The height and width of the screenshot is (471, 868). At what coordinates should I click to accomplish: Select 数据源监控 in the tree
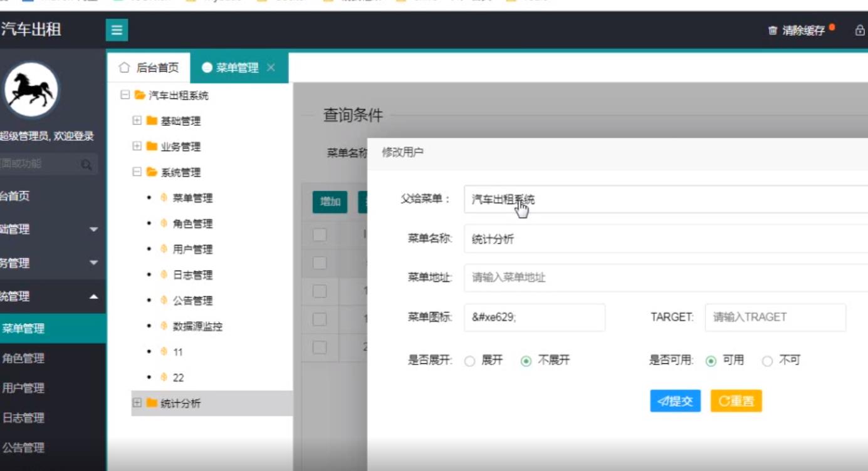197,326
